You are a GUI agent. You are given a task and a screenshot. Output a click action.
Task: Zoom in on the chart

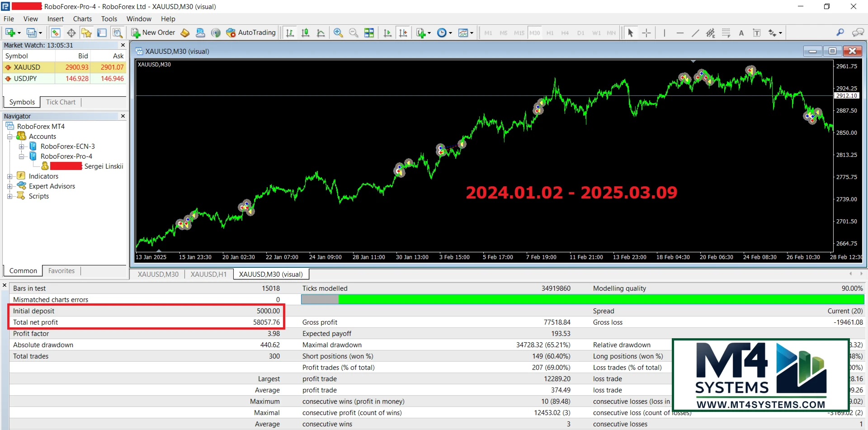click(338, 33)
